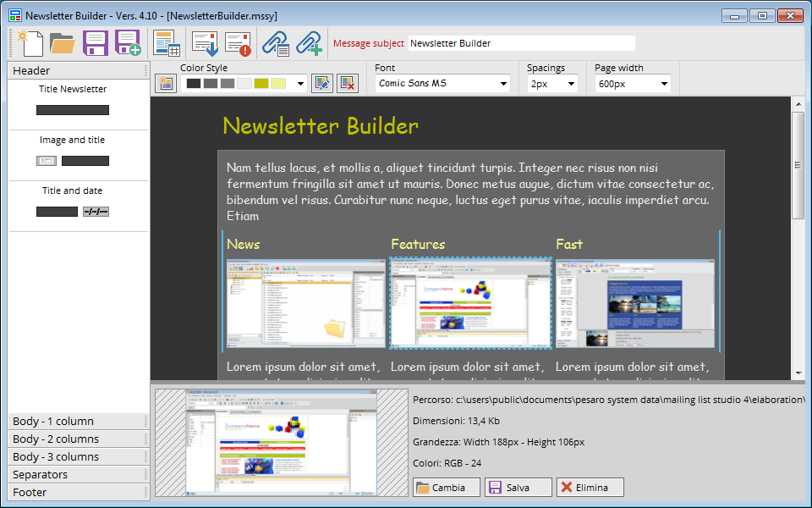The height and width of the screenshot is (508, 812).
Task: Open the Color Style dropdown
Action: (x=299, y=84)
